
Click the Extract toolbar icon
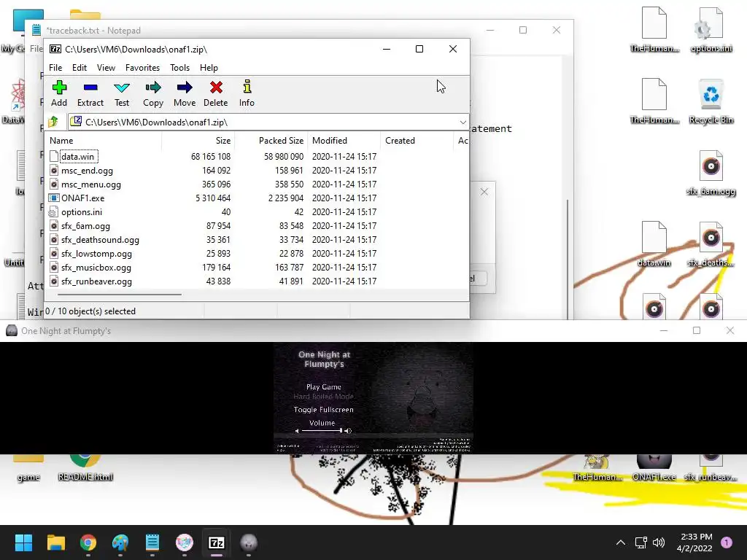(90, 94)
